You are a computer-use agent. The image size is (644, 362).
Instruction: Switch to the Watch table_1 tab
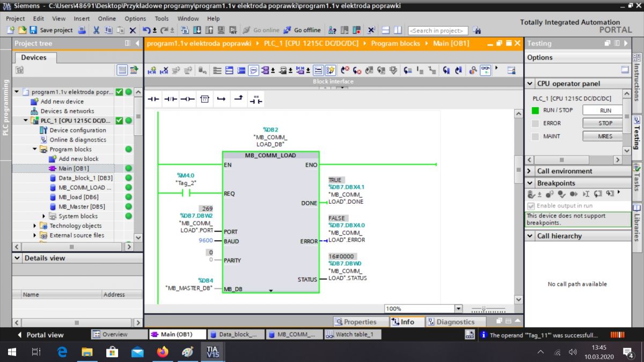coord(353,334)
